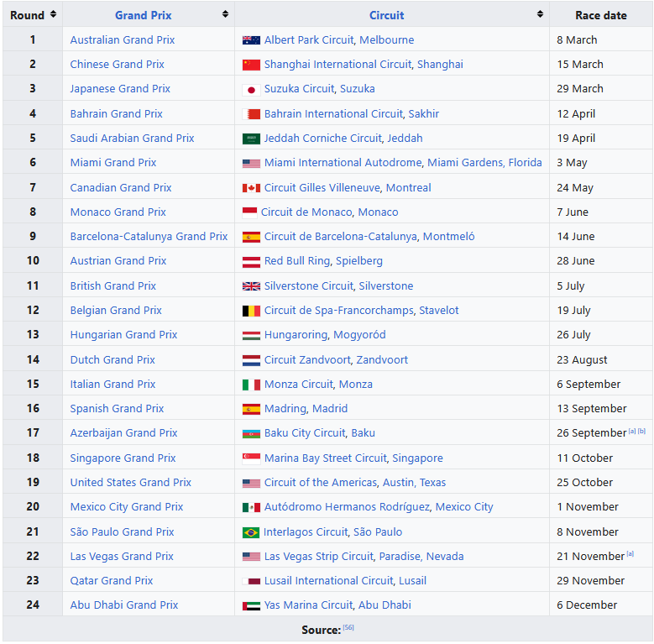Open Albert Park Circuit link
The width and height of the screenshot is (654, 644).
pyautogui.click(x=309, y=40)
